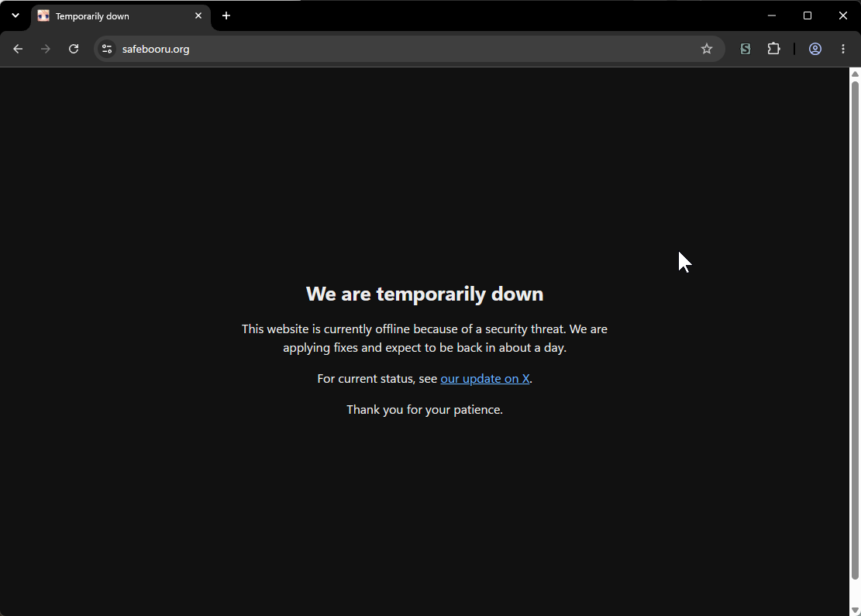This screenshot has height=616, width=861.
Task: Click the vertical scrollbar thumb
Action: (x=855, y=330)
